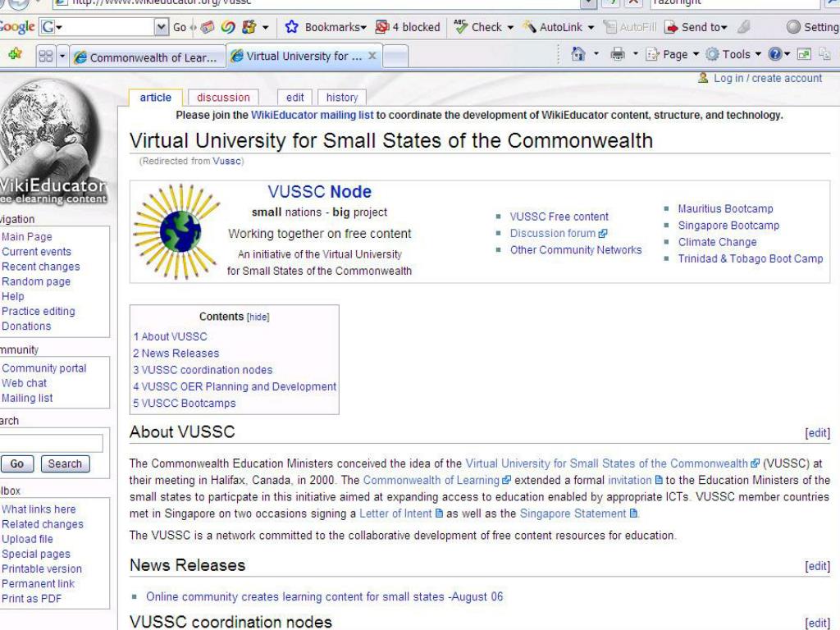Image resolution: width=840 pixels, height=630 pixels.
Task: Open Google toolbar Settings
Action: point(812,27)
